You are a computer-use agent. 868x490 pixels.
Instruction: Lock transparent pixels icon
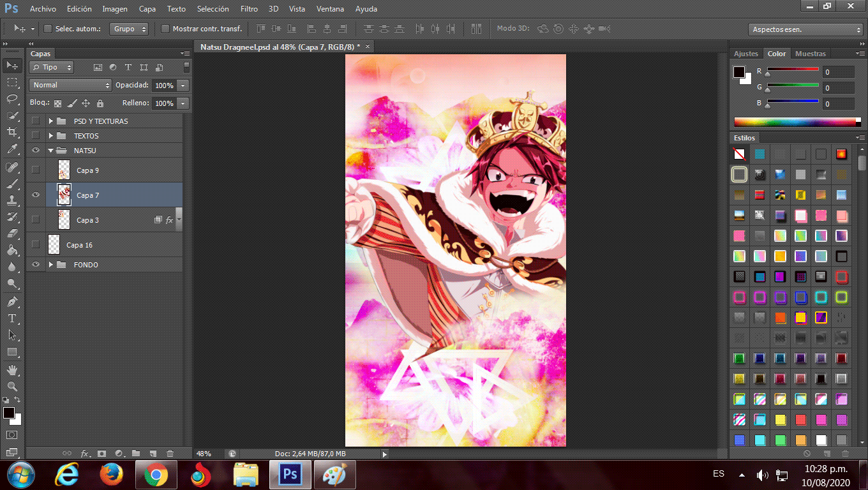(x=58, y=103)
